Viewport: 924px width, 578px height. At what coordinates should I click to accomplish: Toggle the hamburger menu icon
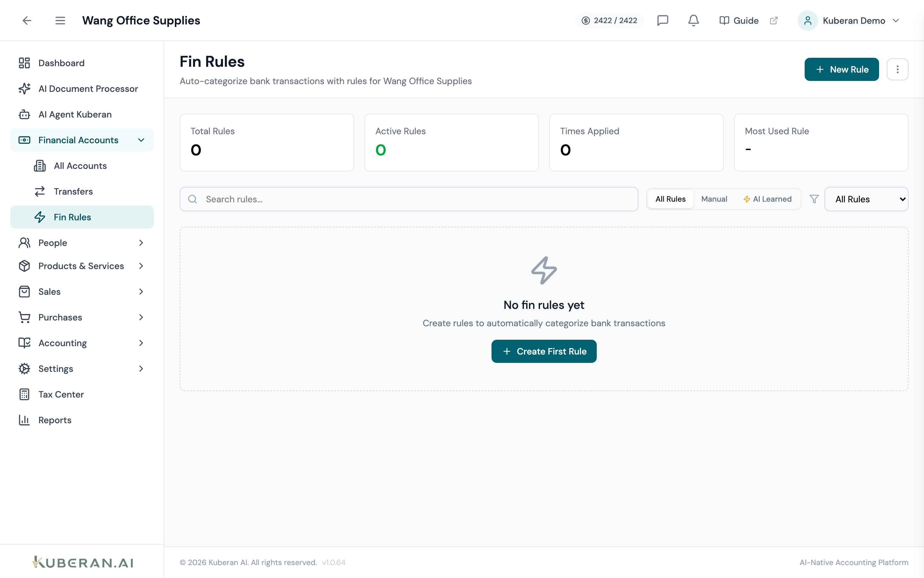pos(60,21)
